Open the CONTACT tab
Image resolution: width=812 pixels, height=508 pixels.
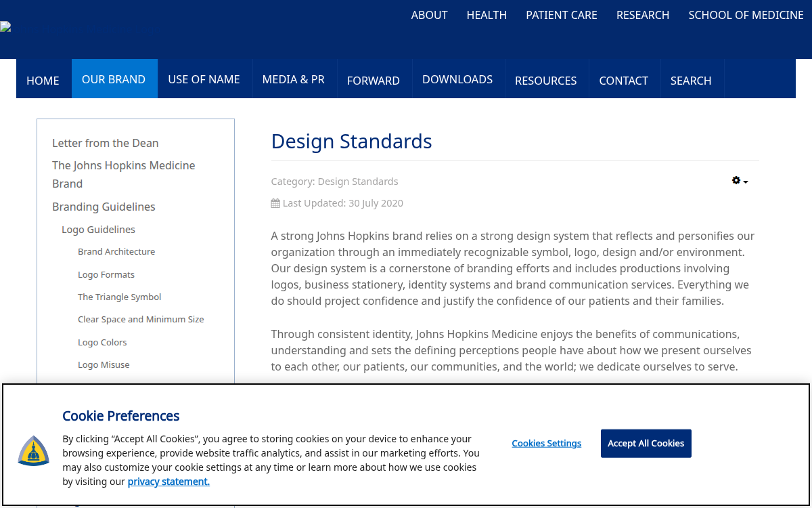pos(624,80)
